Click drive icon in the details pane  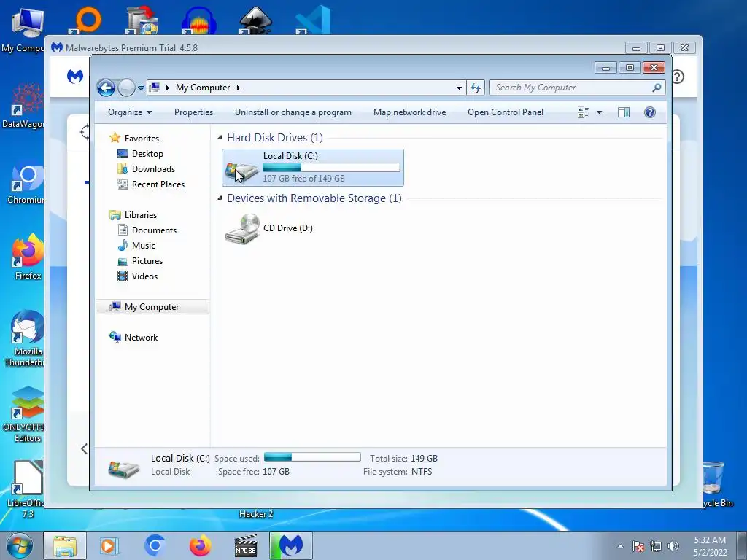[123, 468]
